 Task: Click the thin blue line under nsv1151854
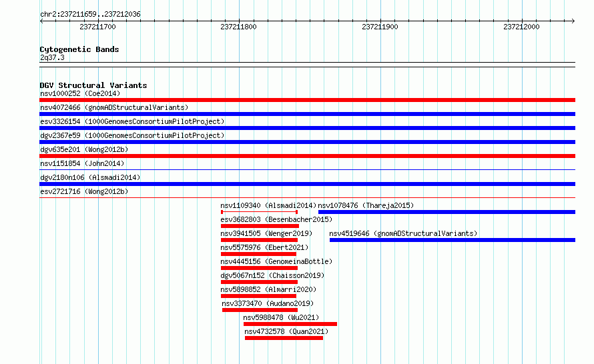click(307, 169)
